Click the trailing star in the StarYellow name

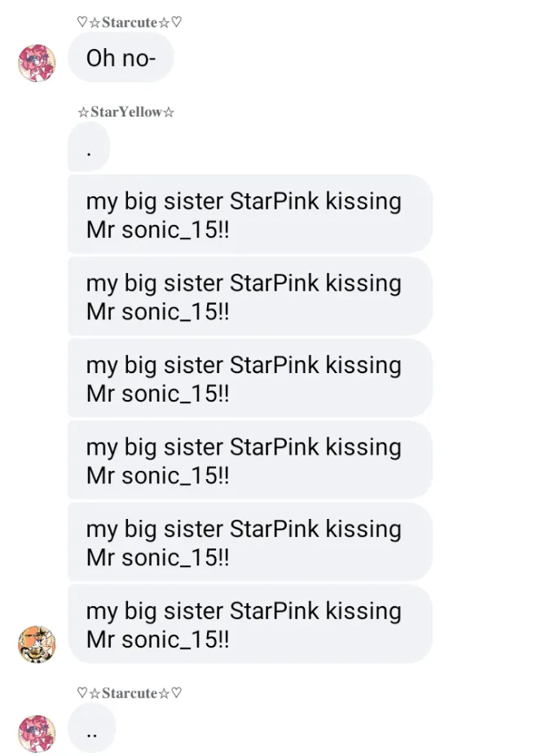pos(169,112)
